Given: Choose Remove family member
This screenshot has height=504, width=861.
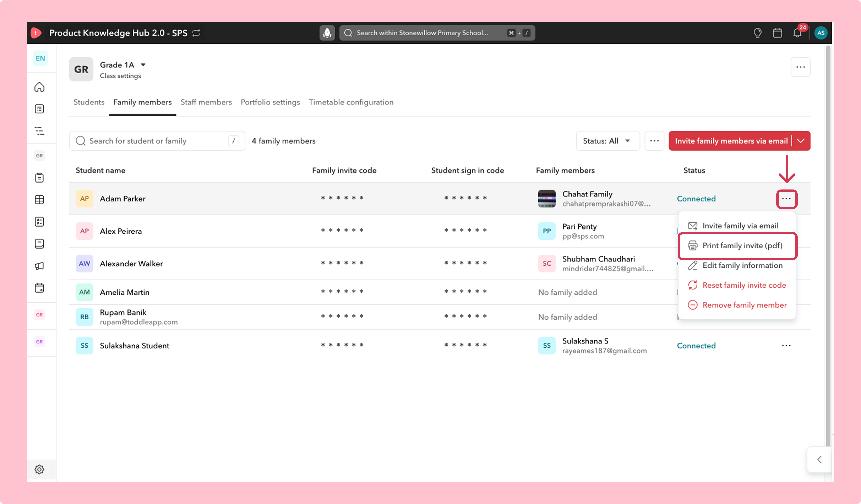Looking at the screenshot, I should click(737, 305).
